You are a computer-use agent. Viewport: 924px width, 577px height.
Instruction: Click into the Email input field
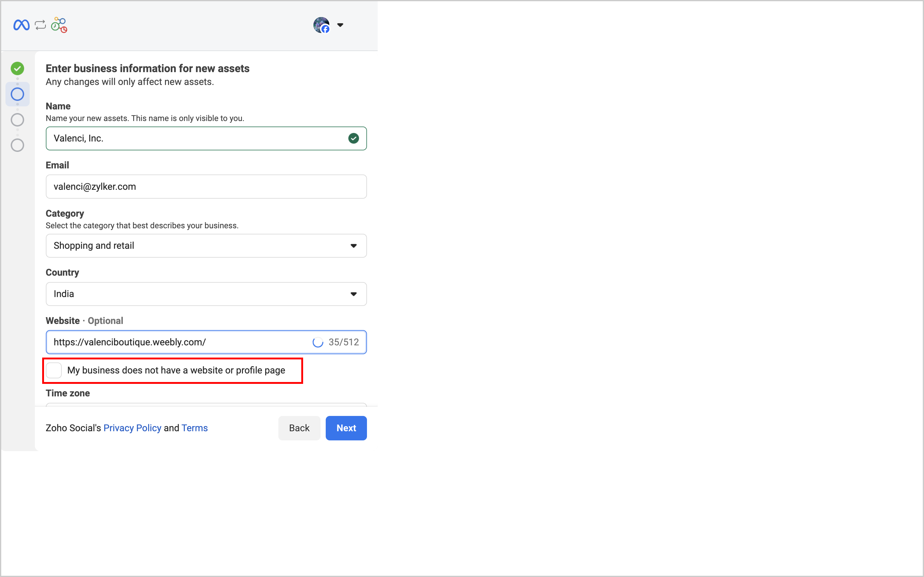(x=206, y=187)
